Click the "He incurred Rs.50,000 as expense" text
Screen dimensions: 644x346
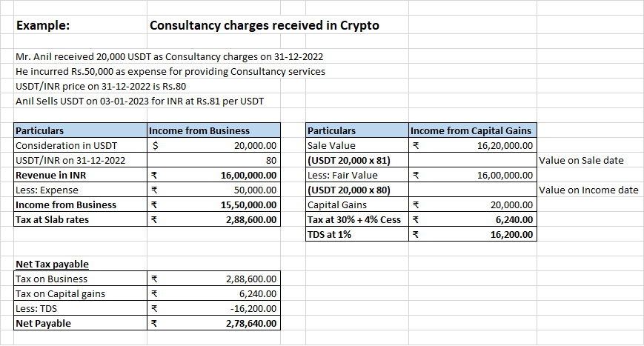point(170,71)
